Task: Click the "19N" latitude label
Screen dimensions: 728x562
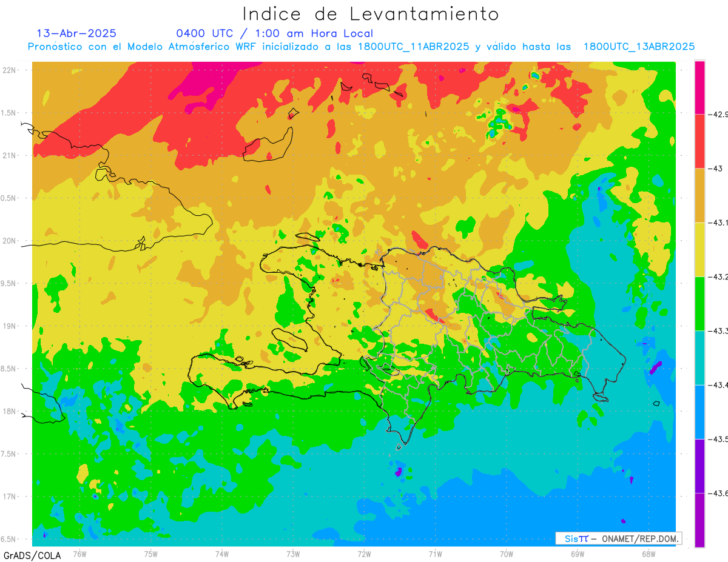Action: (x=10, y=326)
